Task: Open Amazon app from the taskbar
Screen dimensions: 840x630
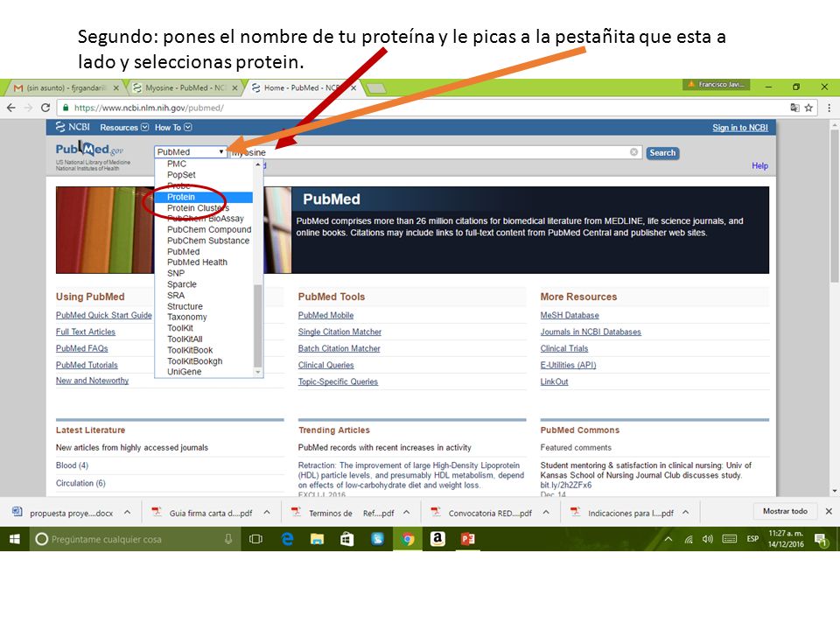Action: 437,539
